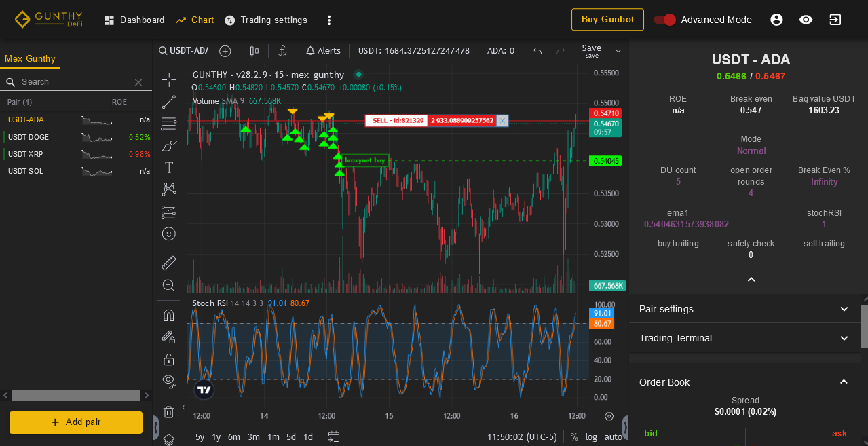Open the object tree layers icon
Viewport: 868px width, 446px height.
click(169, 439)
